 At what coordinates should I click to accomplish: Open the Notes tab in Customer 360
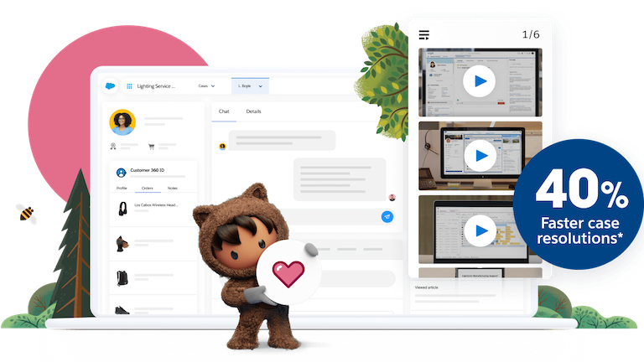click(x=173, y=188)
